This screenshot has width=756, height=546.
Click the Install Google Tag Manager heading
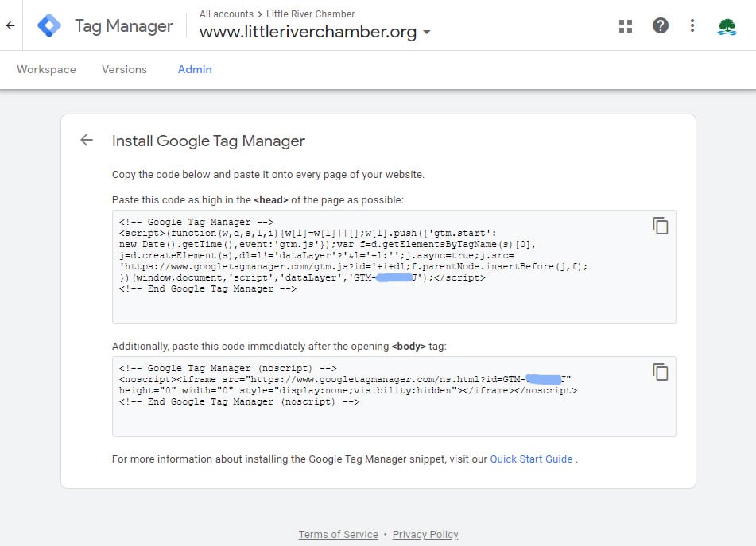click(x=208, y=141)
